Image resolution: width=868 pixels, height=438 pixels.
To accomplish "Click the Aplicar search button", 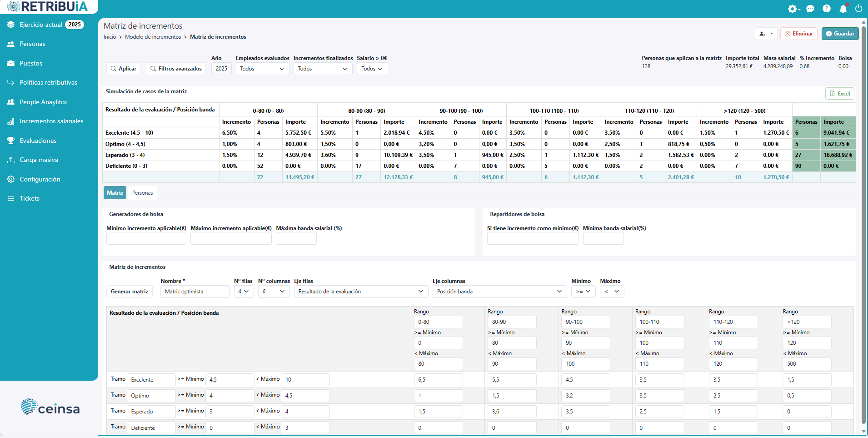I will pos(124,69).
